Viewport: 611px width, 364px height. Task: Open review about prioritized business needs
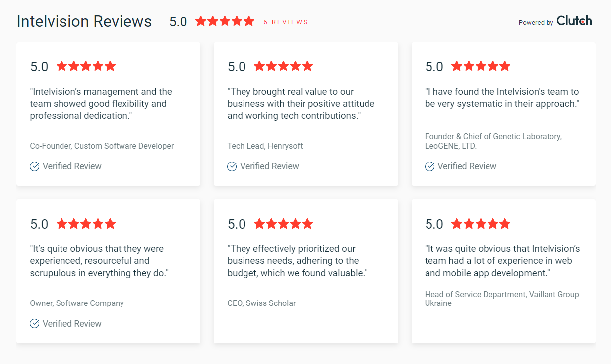[x=297, y=261]
